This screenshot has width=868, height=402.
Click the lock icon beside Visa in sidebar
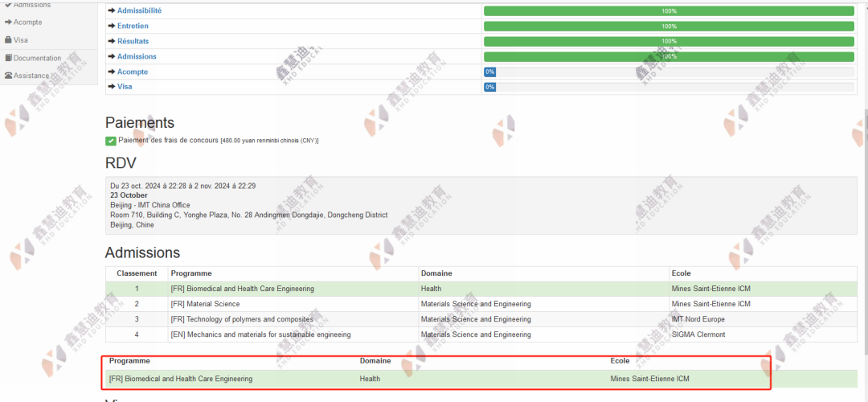point(8,40)
